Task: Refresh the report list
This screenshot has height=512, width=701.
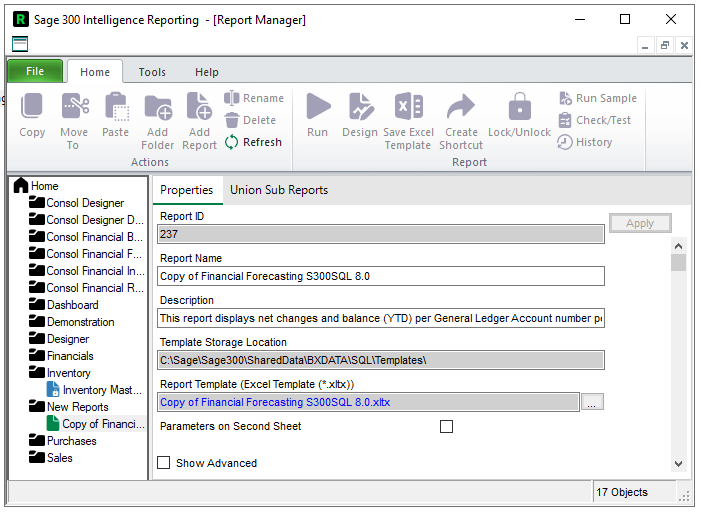Action: [253, 142]
